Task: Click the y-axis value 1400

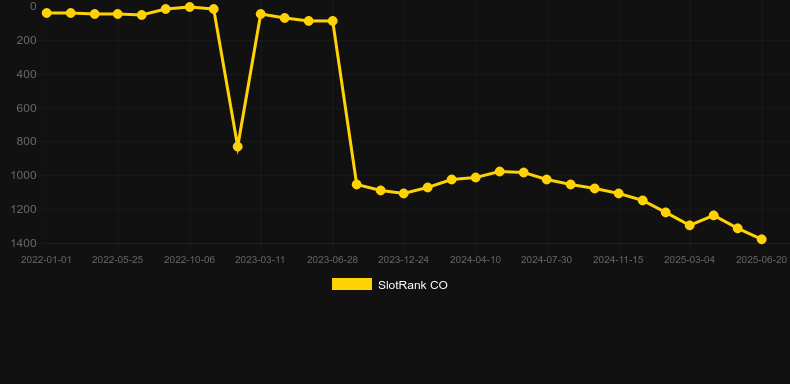Action: 24,243
